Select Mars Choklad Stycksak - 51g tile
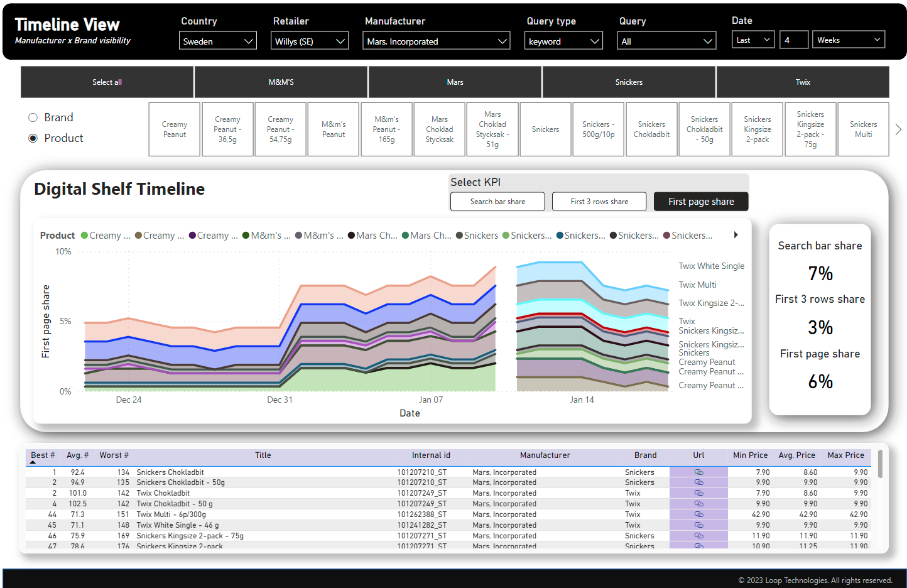 click(492, 129)
